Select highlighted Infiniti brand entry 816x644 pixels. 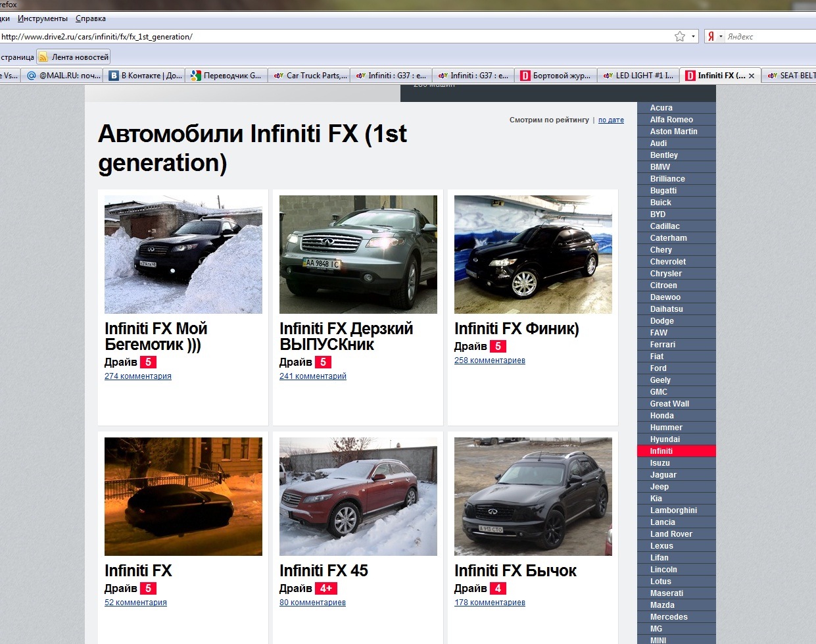click(x=677, y=451)
